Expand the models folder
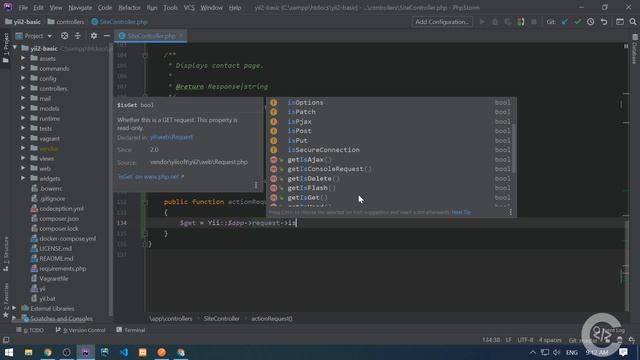640x360 pixels. pos(23,108)
